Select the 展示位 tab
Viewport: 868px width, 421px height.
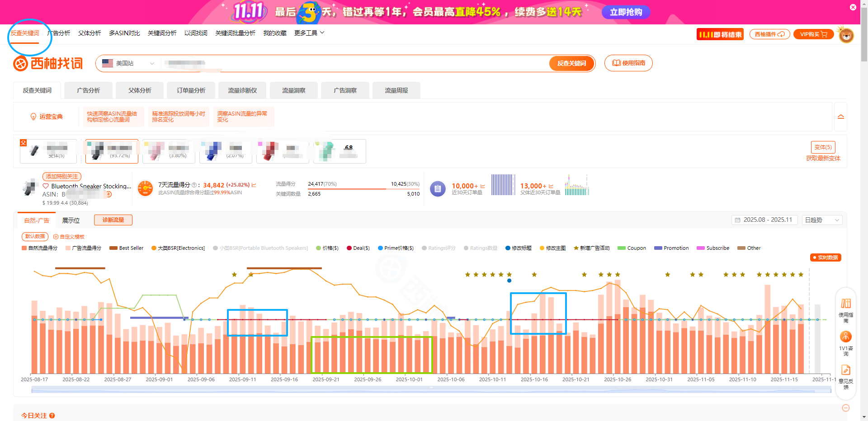point(71,220)
